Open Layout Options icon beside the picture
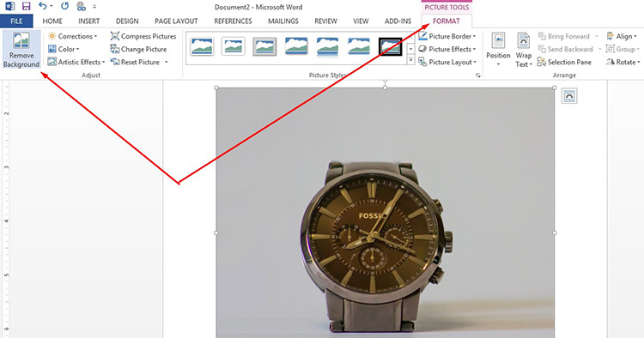Viewport: 644px width, 338px height. pos(569,96)
